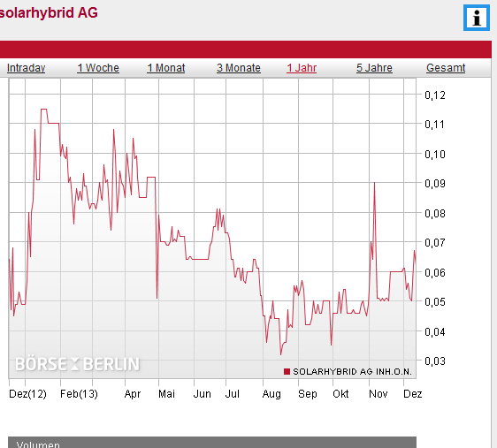The width and height of the screenshot is (497, 448).
Task: Click the Feb(13) axis label
Action: [79, 394]
